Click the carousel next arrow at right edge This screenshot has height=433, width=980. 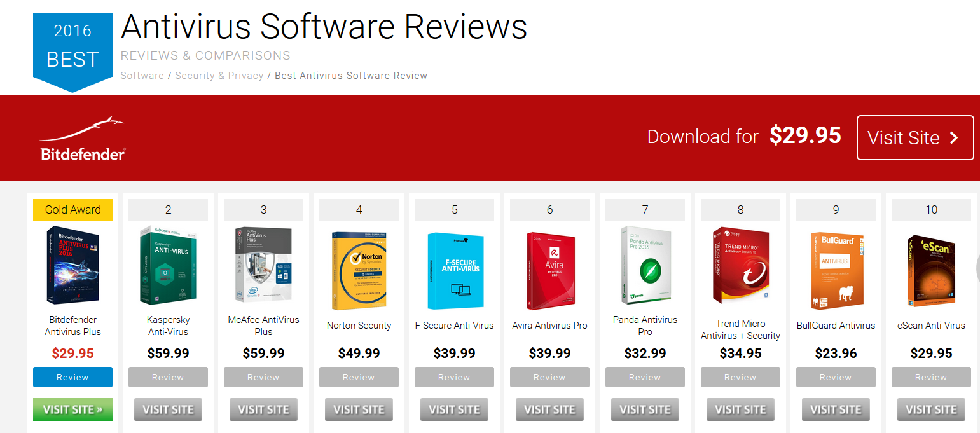click(x=977, y=268)
